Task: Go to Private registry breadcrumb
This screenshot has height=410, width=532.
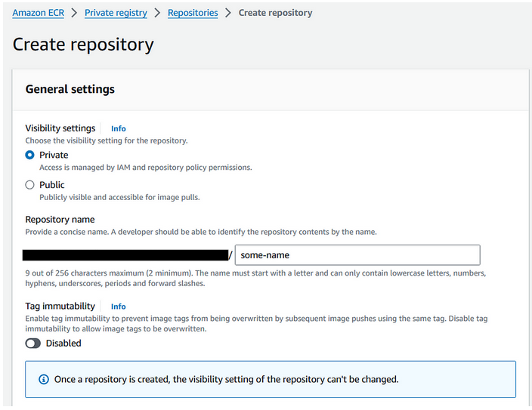Action: (x=116, y=13)
